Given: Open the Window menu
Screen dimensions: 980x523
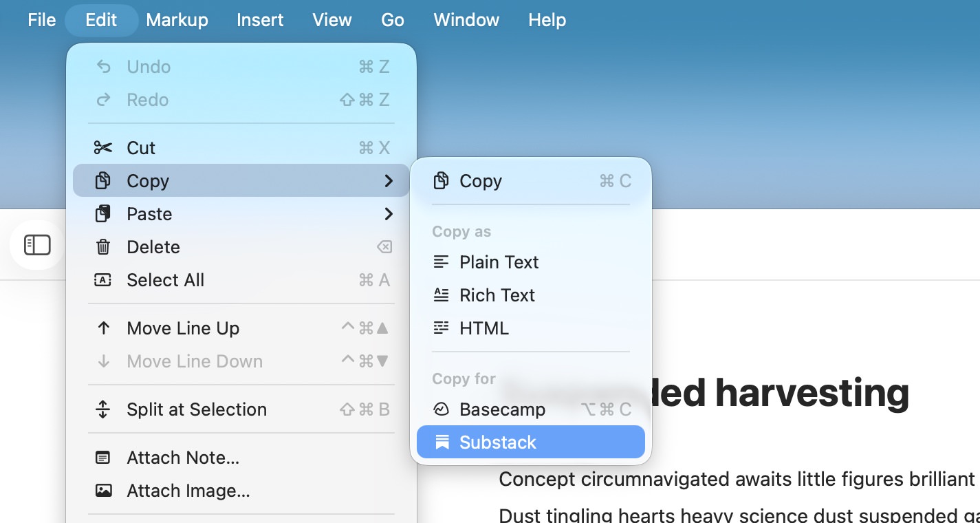Looking at the screenshot, I should 466,20.
